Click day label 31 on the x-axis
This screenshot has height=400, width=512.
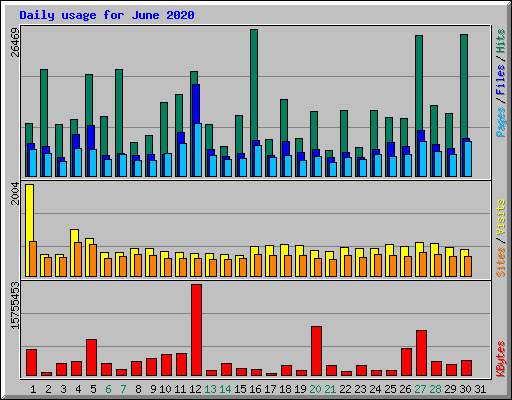tap(480, 389)
